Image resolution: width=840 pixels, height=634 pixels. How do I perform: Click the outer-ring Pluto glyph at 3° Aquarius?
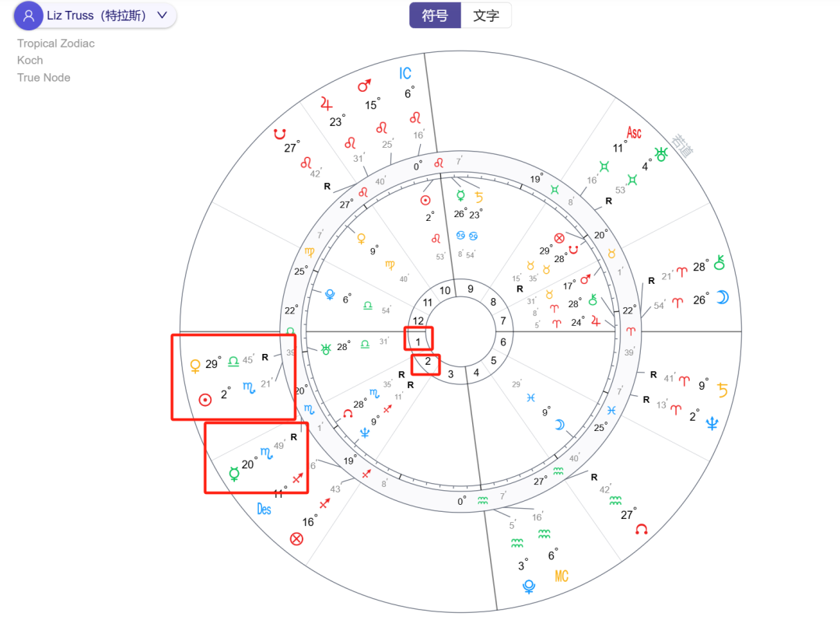click(529, 587)
